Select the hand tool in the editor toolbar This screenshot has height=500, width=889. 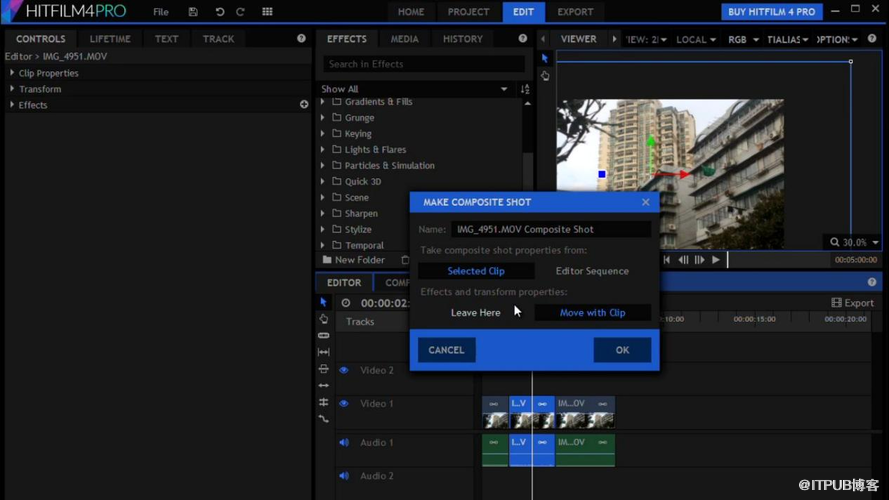click(323, 319)
